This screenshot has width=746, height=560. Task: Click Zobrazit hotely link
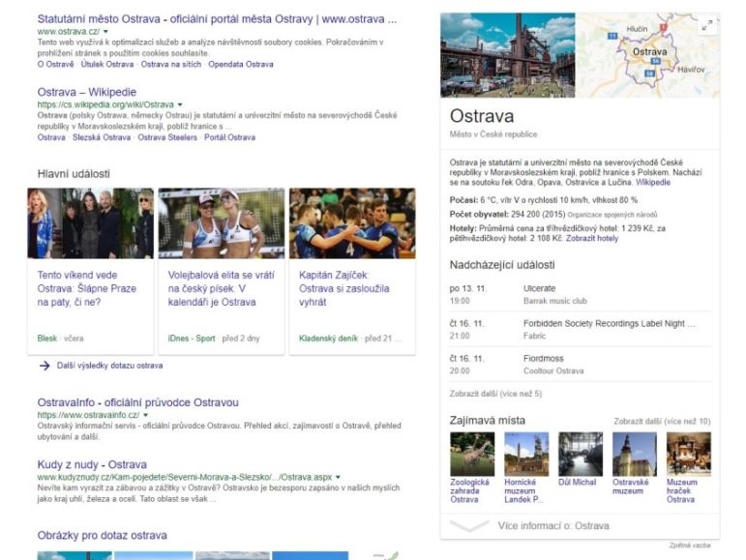click(592, 239)
